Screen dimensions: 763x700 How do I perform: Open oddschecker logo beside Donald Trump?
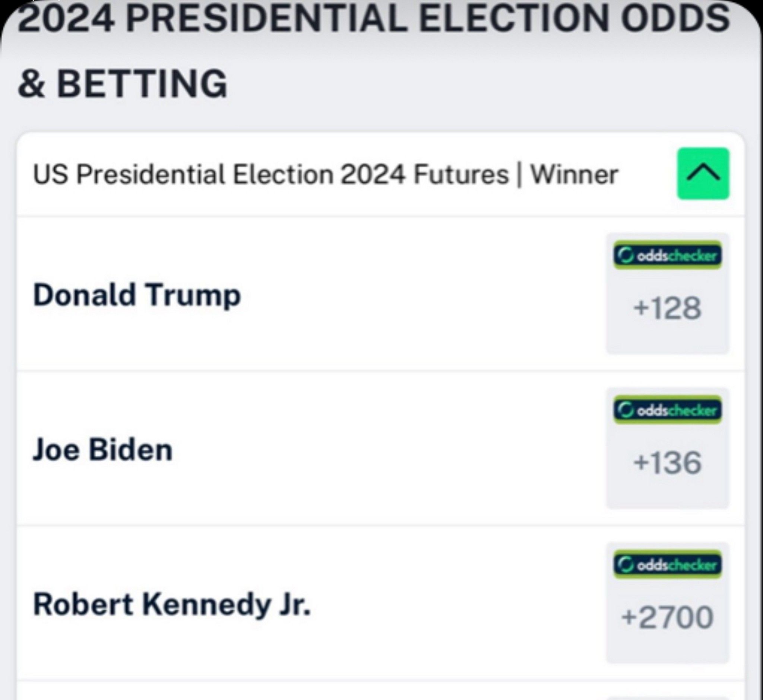[668, 255]
